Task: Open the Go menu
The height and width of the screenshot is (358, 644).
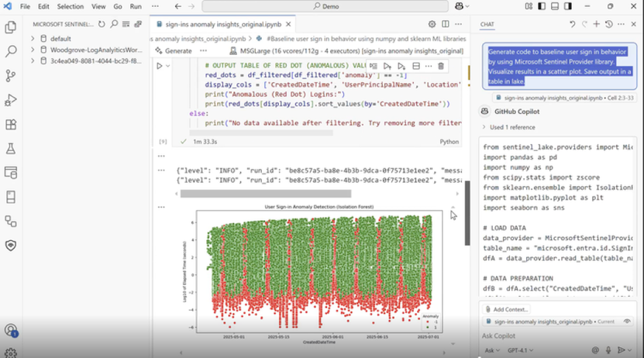Action: [x=118, y=6]
